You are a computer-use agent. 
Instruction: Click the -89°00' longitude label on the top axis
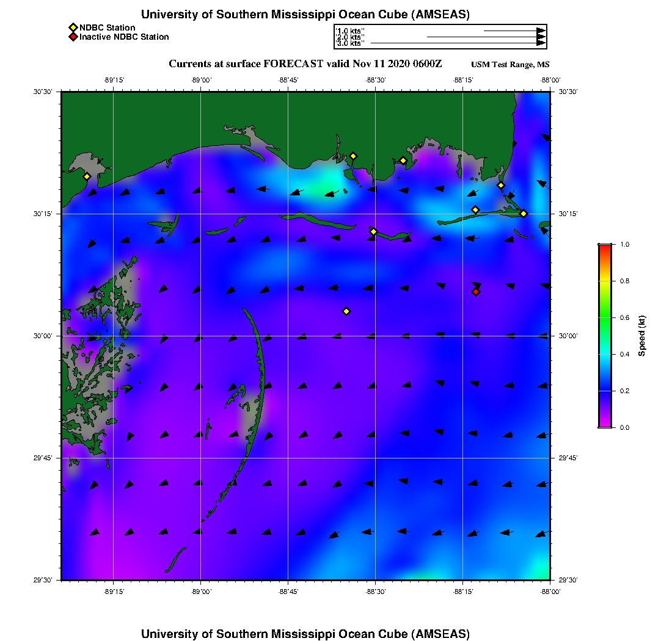(201, 80)
